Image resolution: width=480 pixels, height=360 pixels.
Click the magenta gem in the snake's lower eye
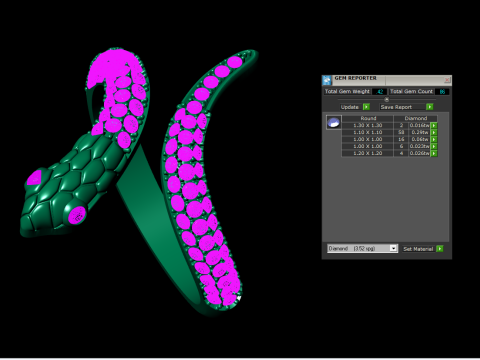pos(77,216)
